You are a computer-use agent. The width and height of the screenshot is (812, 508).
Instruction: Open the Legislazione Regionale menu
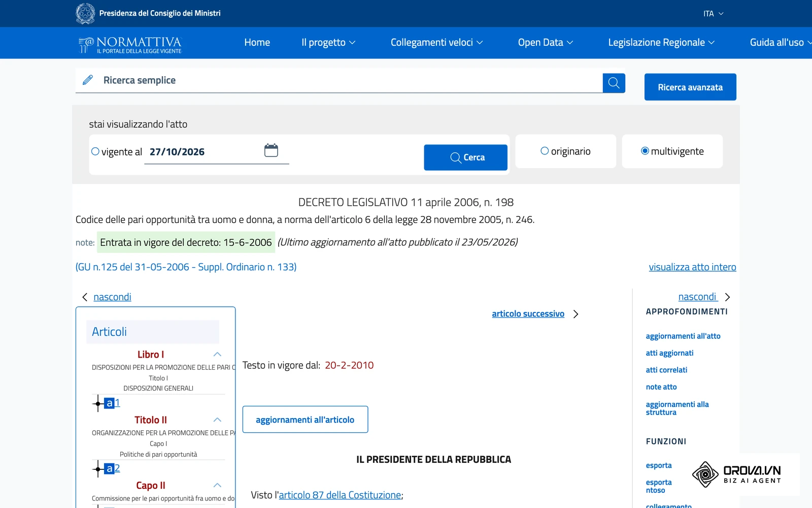(661, 43)
